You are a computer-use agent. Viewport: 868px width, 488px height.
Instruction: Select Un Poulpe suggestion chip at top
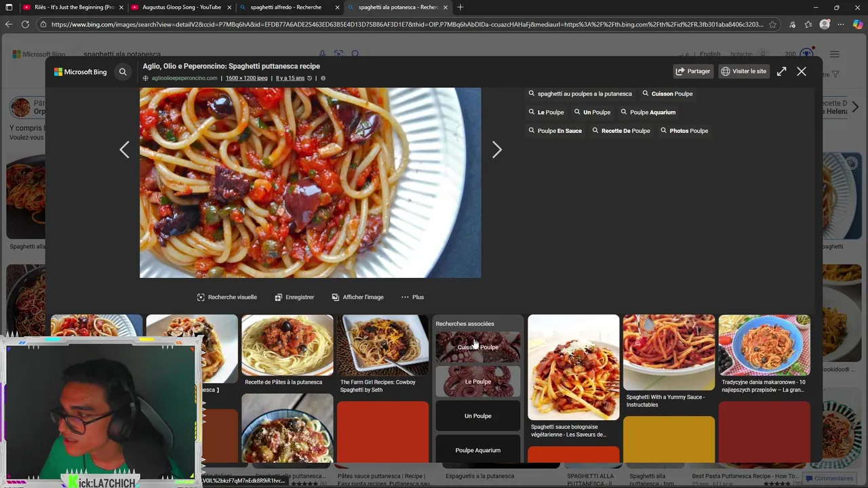592,112
